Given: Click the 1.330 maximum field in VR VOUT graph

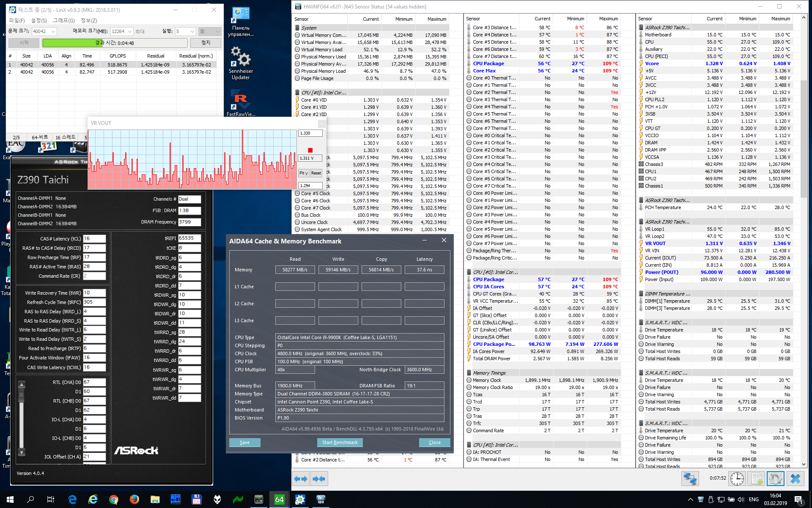Looking at the screenshot, I should point(310,133).
